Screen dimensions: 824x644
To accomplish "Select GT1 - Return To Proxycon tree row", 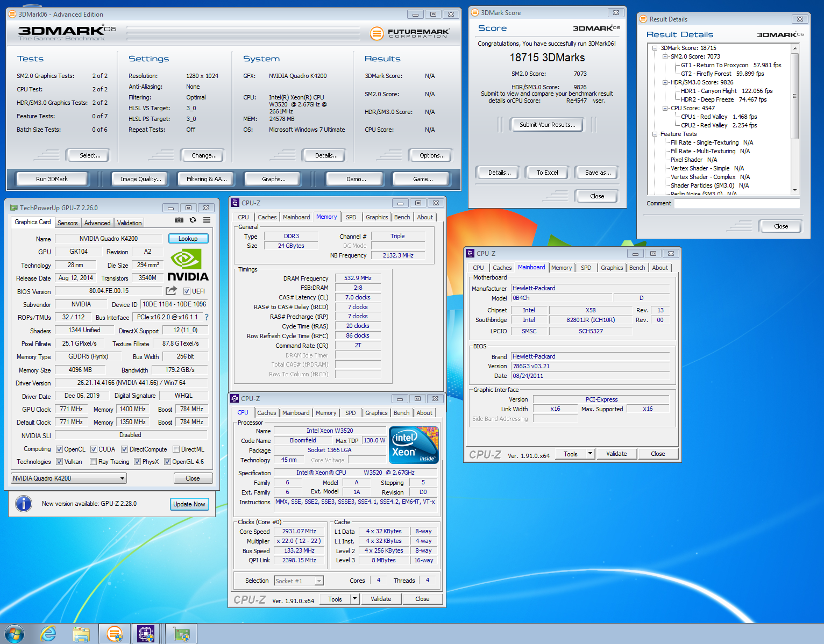I will (x=731, y=65).
